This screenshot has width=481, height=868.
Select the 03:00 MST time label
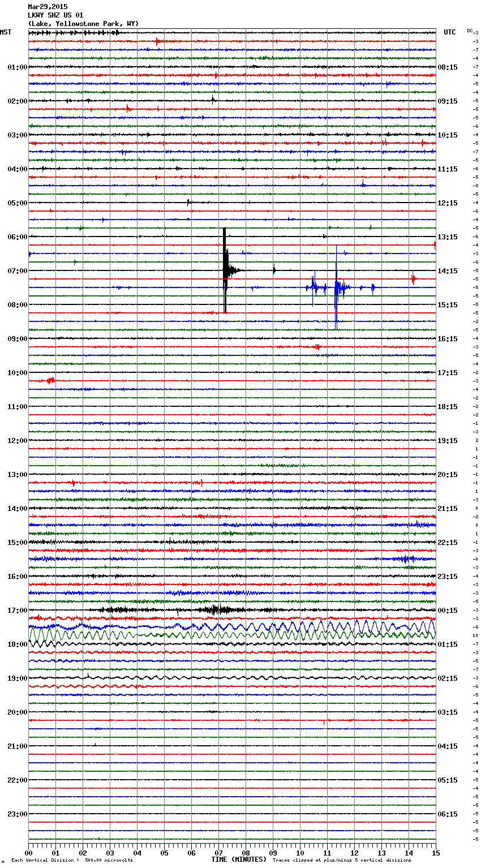click(18, 135)
